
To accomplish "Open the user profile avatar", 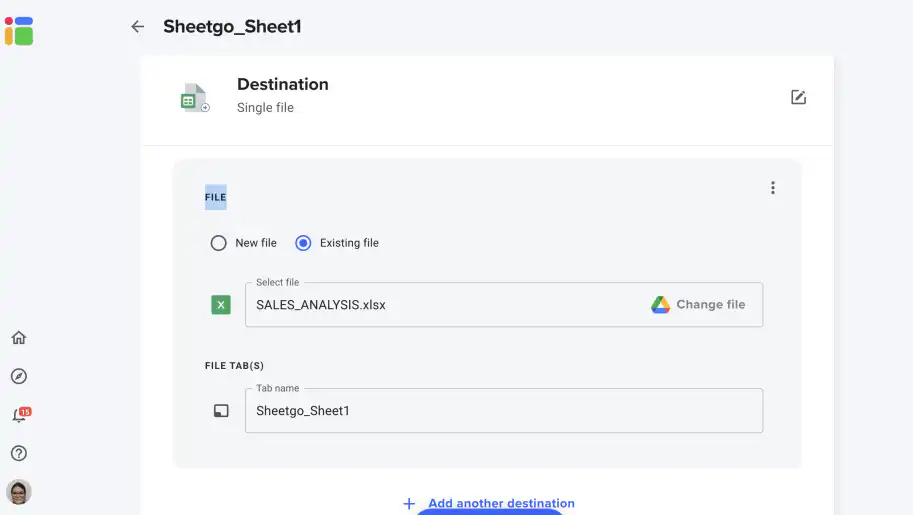I will [19, 492].
